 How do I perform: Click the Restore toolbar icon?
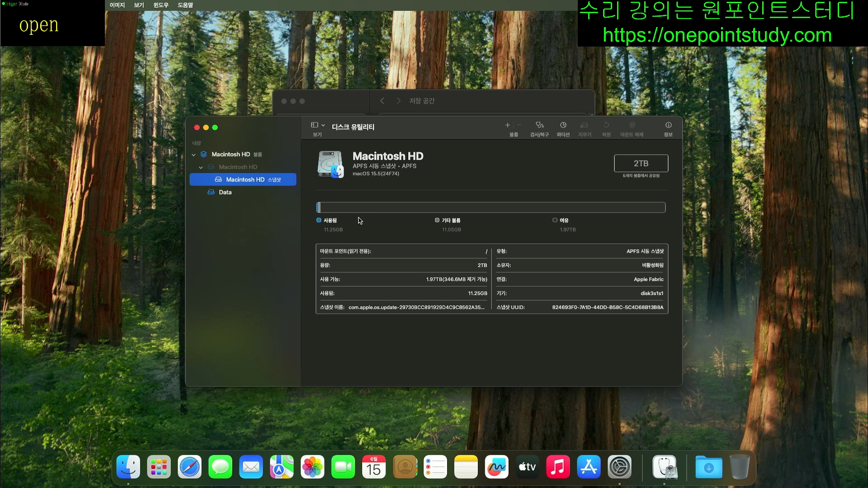pos(606,125)
